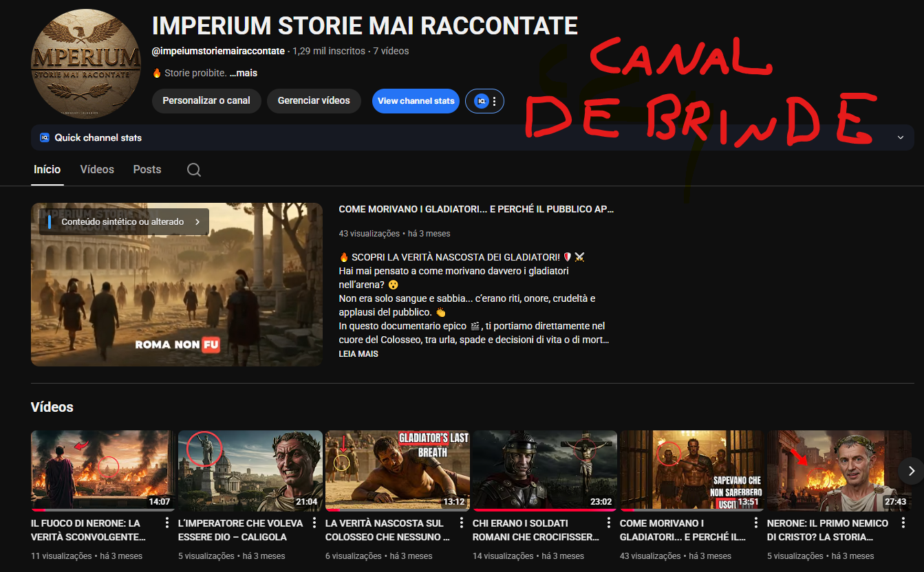Click the '6 visualizações' stat under LA VERITÀ NASCOSTA
924x572 pixels.
[x=354, y=555]
